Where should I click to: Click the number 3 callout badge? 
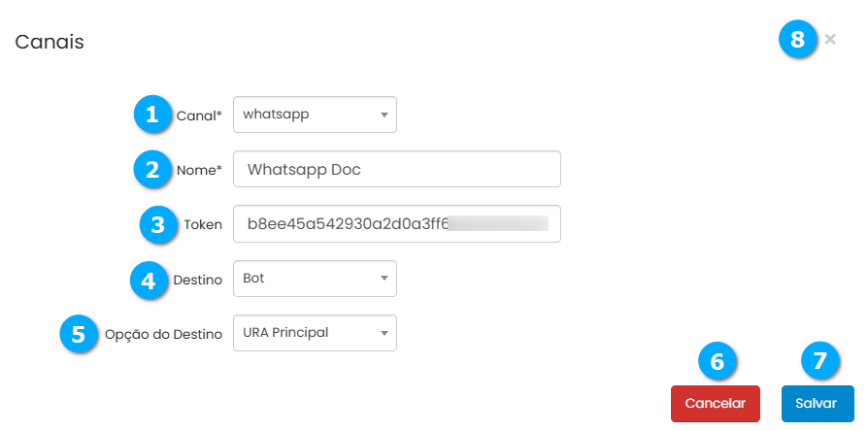(157, 224)
